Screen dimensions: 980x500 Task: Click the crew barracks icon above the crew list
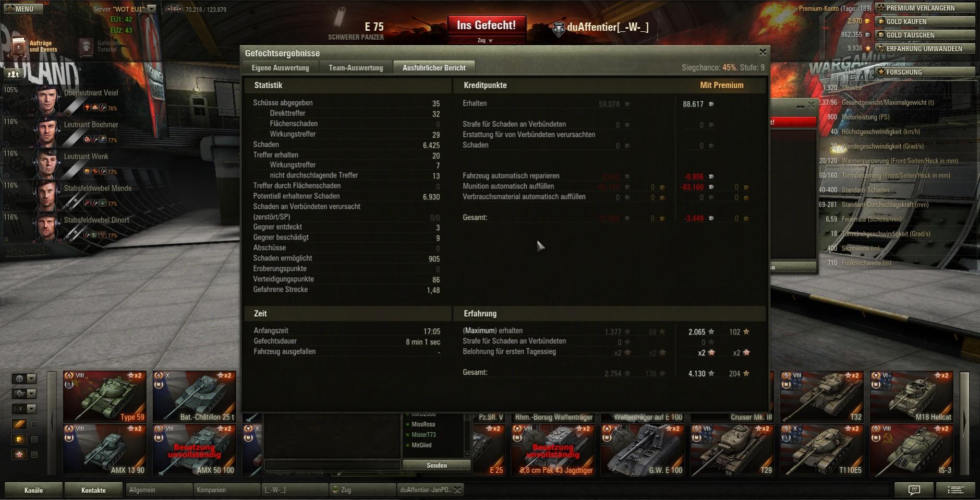pos(14,74)
